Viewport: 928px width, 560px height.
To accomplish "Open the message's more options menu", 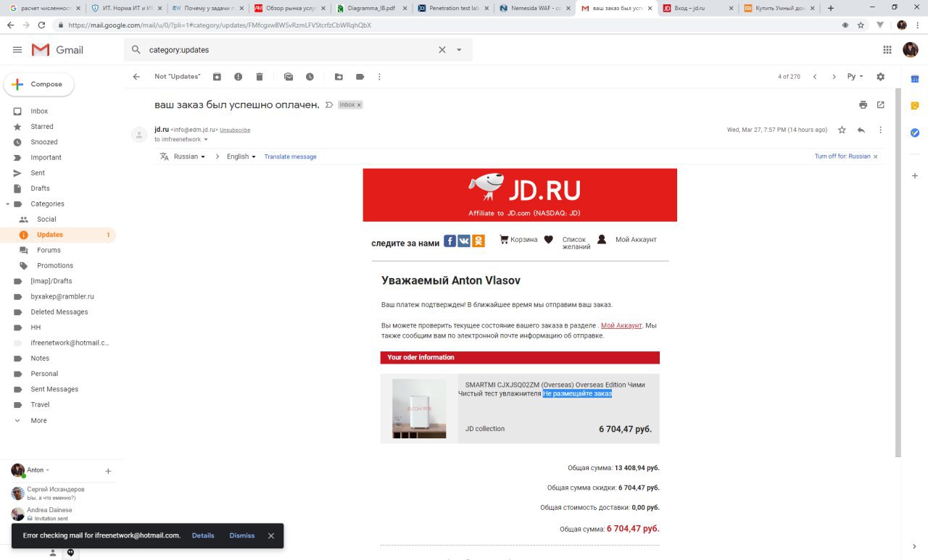I will [881, 130].
